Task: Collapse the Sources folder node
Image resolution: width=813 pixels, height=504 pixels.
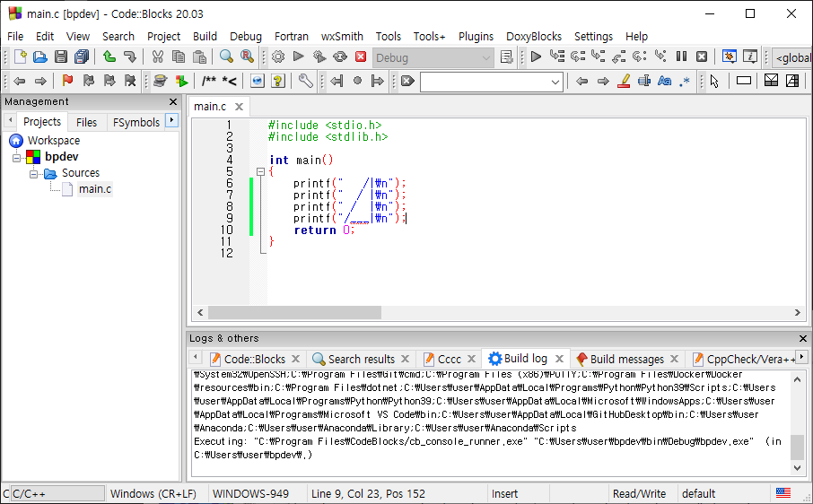Action: pos(34,174)
